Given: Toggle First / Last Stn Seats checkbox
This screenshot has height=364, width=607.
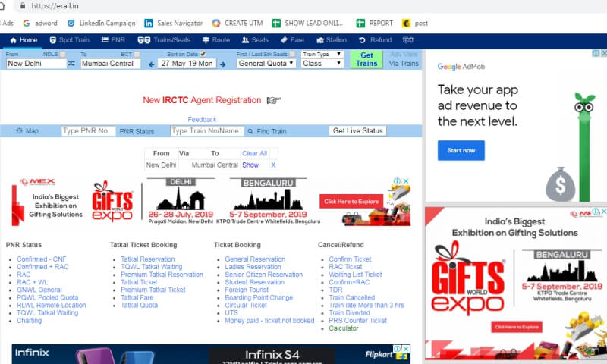Looking at the screenshot, I should 292,54.
